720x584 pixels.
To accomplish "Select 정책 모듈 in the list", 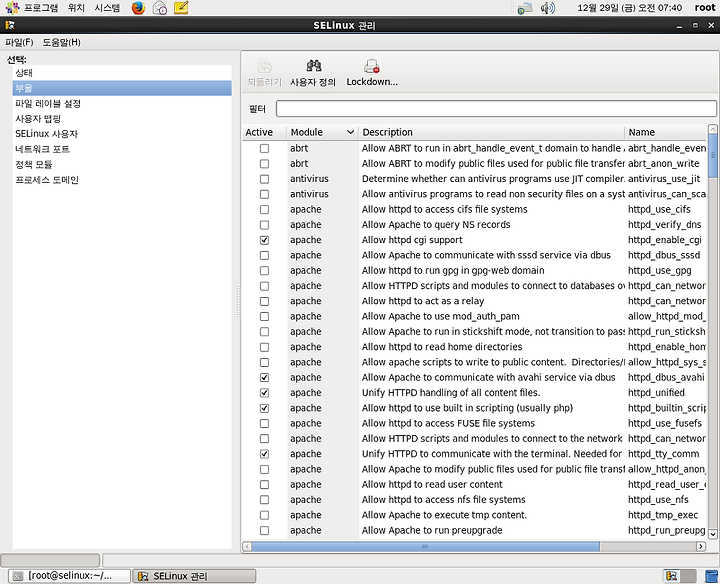I will coord(122,164).
